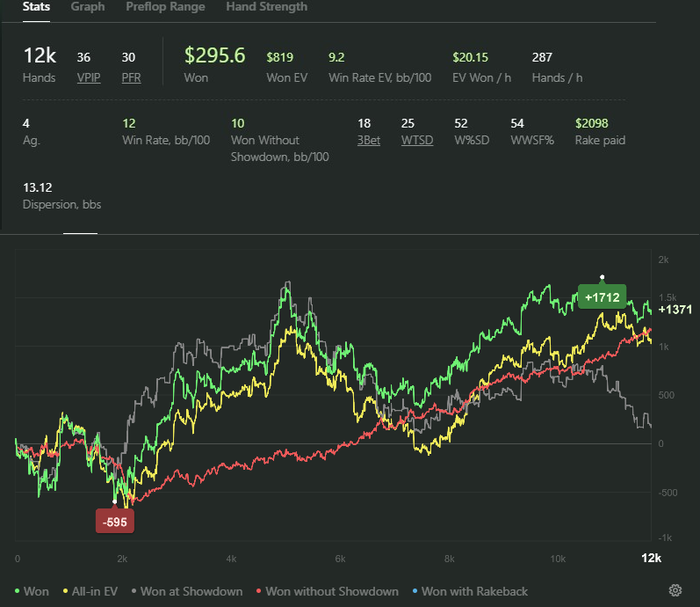Click the 12k Hands count
Screen dimensions: 700x607
41,56
